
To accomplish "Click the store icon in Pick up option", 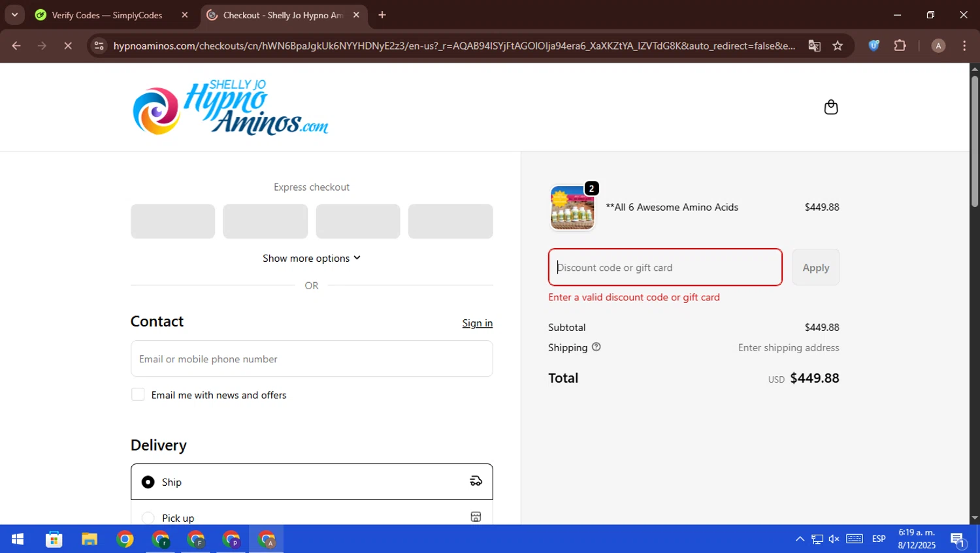I will point(476,516).
